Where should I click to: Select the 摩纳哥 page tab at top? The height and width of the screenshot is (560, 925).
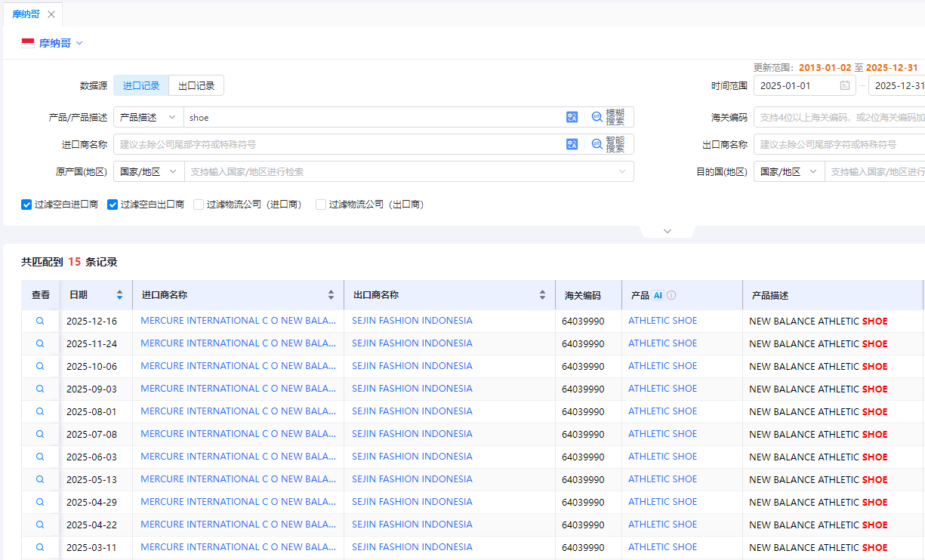coord(26,14)
